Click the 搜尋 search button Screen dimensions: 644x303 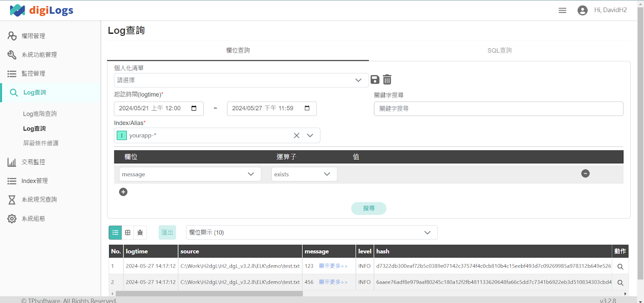[369, 208]
